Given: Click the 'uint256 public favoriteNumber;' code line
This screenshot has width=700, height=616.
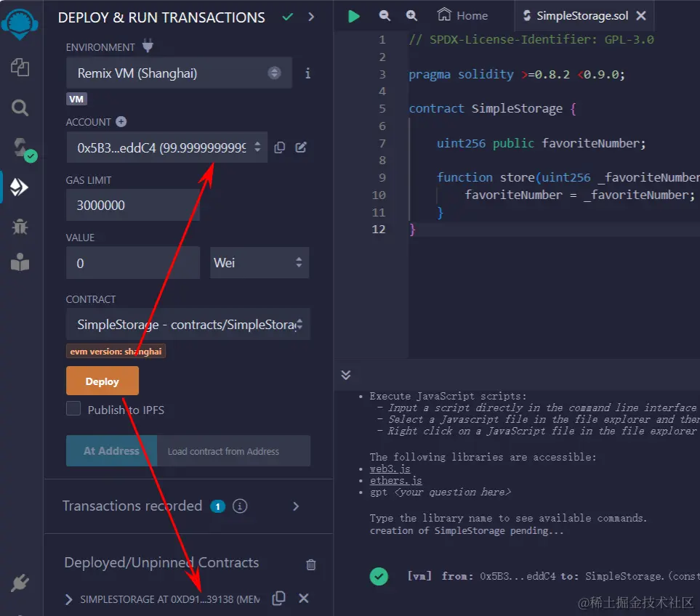Looking at the screenshot, I should pyautogui.click(x=541, y=143).
